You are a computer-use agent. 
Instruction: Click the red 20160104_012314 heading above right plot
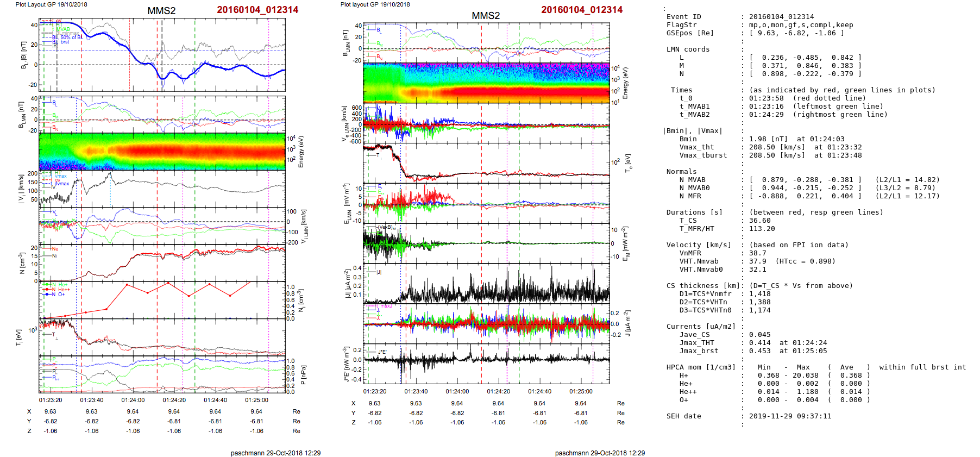pos(582,10)
